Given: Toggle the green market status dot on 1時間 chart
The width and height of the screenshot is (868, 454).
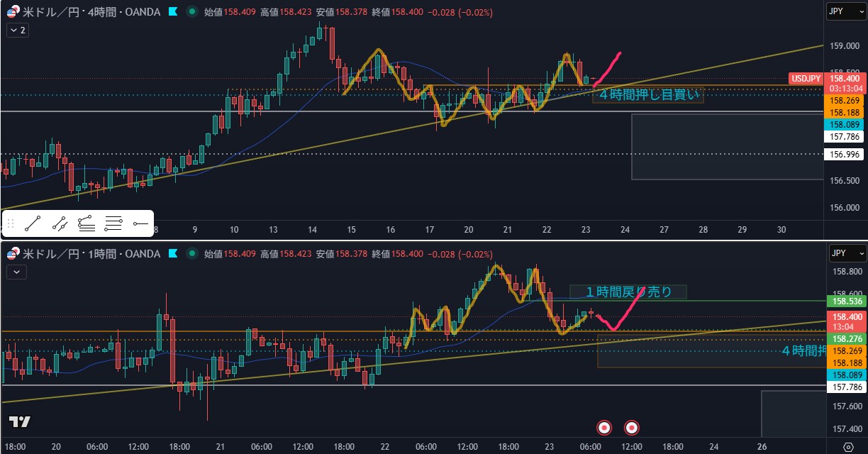Looking at the screenshot, I should tap(191, 254).
